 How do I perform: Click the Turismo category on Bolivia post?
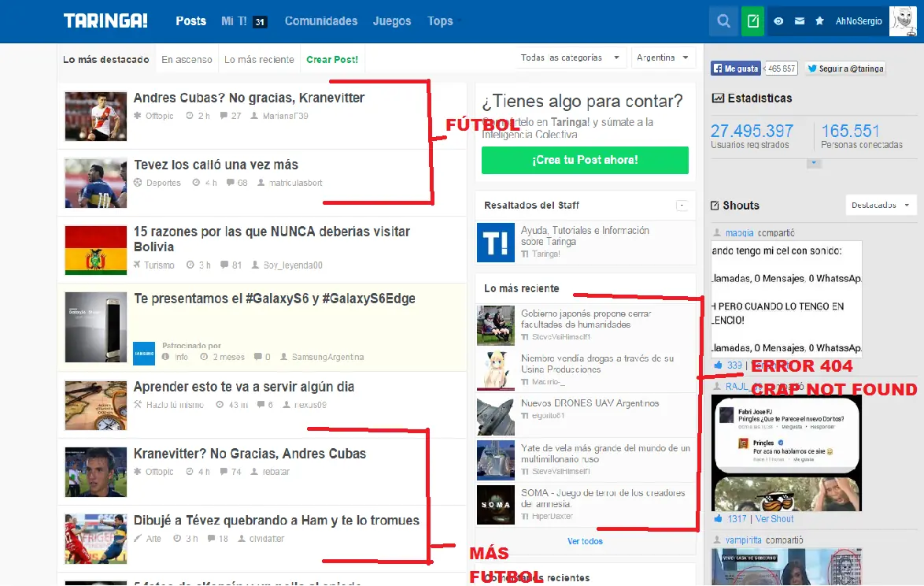click(x=159, y=265)
